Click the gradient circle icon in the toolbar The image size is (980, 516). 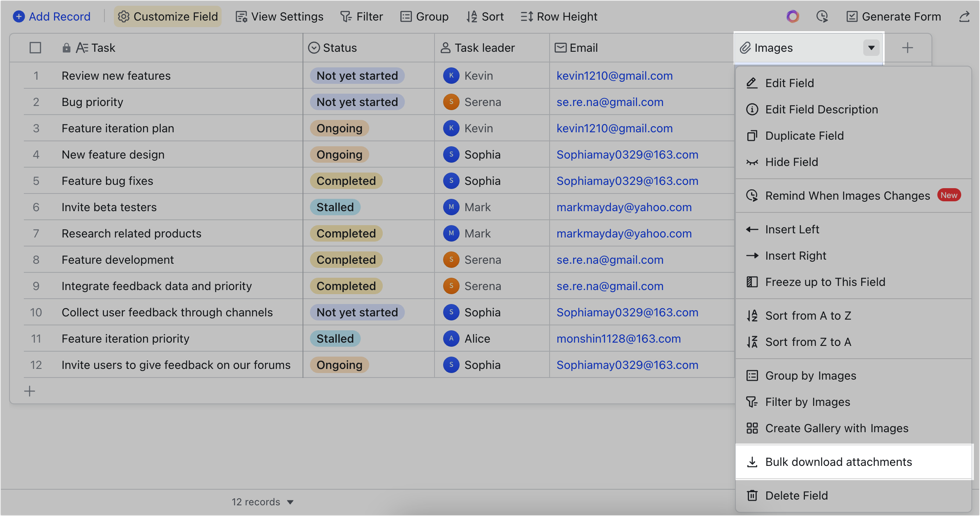[792, 16]
